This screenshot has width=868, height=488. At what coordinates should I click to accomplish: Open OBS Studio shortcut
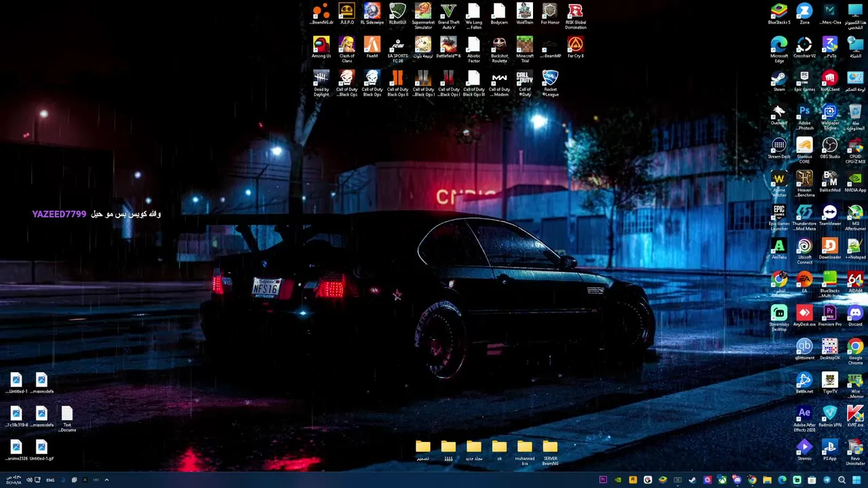830,148
